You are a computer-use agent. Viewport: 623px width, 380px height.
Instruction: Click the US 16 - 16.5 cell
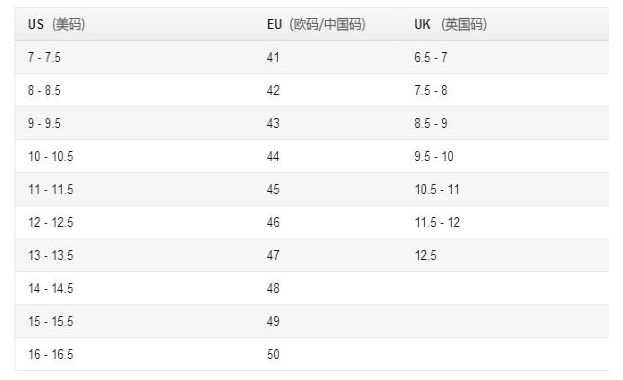(x=50, y=354)
